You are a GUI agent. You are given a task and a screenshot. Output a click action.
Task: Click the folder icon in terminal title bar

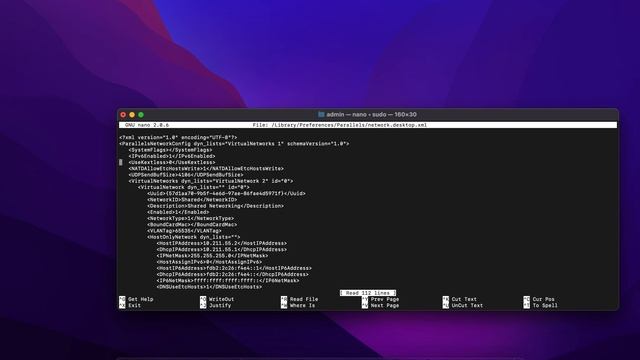coord(321,115)
